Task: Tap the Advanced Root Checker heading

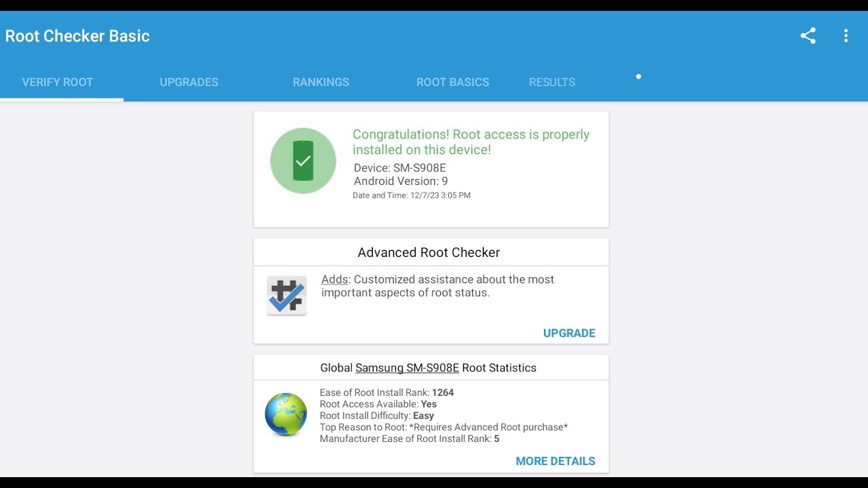Action: point(429,252)
